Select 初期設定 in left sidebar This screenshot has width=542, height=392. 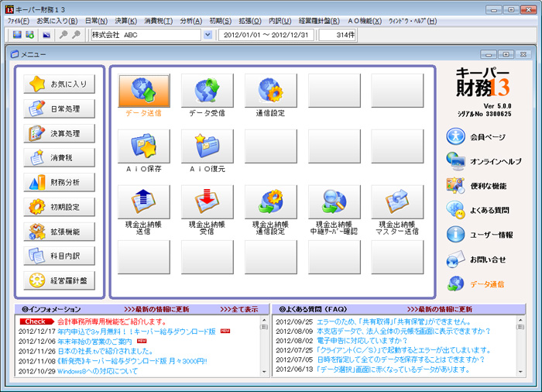point(59,207)
